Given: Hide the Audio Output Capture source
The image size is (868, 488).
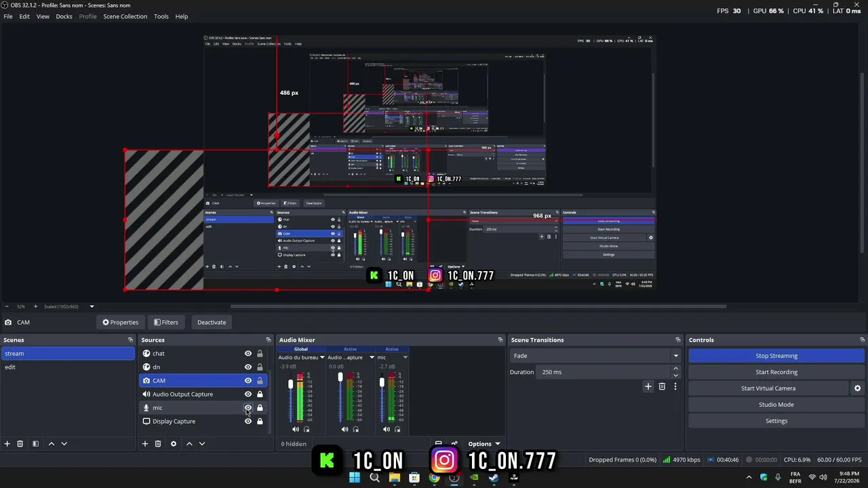Looking at the screenshot, I should pos(248,394).
